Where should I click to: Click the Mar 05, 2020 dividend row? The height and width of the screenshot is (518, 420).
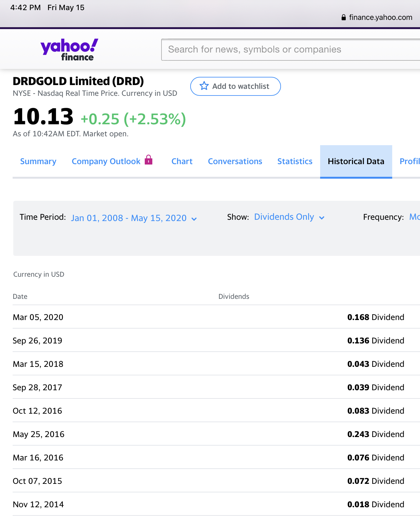pos(209,317)
